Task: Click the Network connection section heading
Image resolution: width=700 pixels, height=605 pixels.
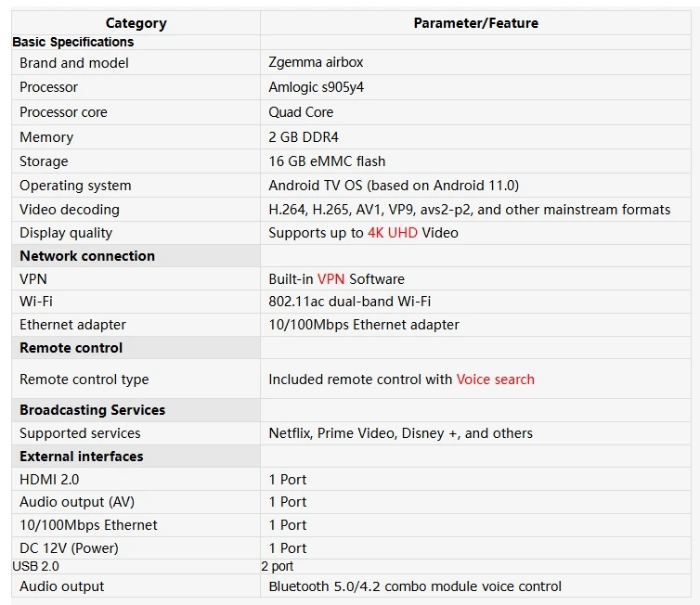Action: (x=87, y=256)
